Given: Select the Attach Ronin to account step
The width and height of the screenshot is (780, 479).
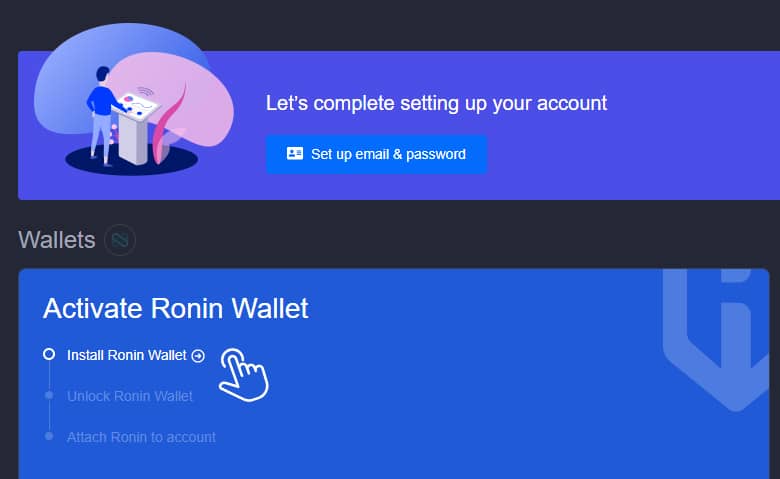Looking at the screenshot, I should click(141, 437).
